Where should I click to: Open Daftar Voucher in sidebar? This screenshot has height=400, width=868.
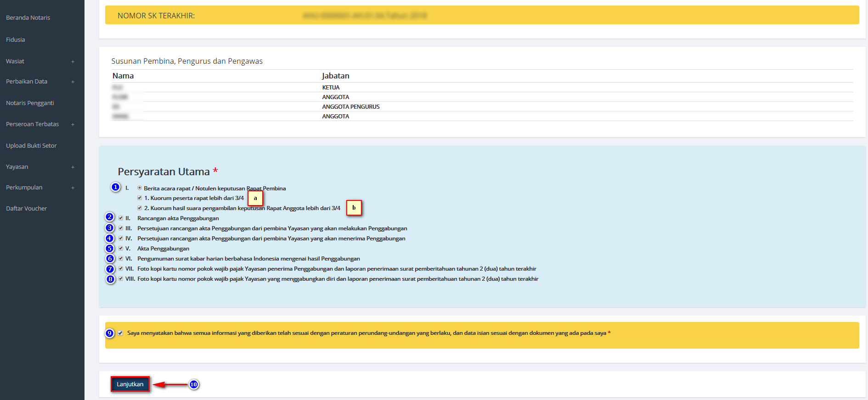[26, 209]
